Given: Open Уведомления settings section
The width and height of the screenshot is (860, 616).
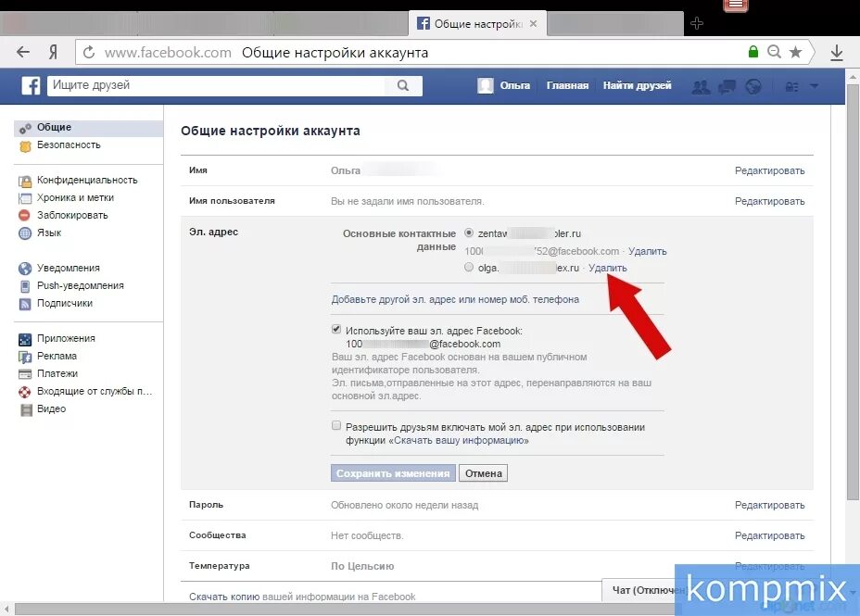Looking at the screenshot, I should tap(68, 268).
